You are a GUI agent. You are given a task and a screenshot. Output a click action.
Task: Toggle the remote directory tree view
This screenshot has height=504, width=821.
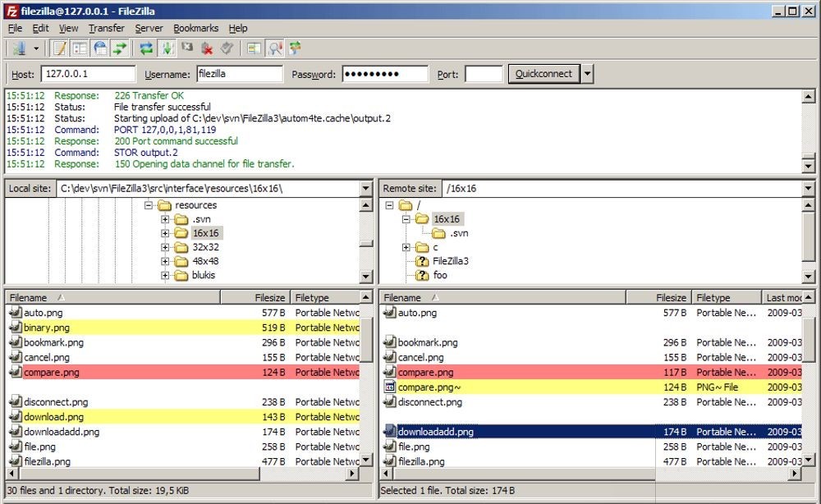coord(100,48)
